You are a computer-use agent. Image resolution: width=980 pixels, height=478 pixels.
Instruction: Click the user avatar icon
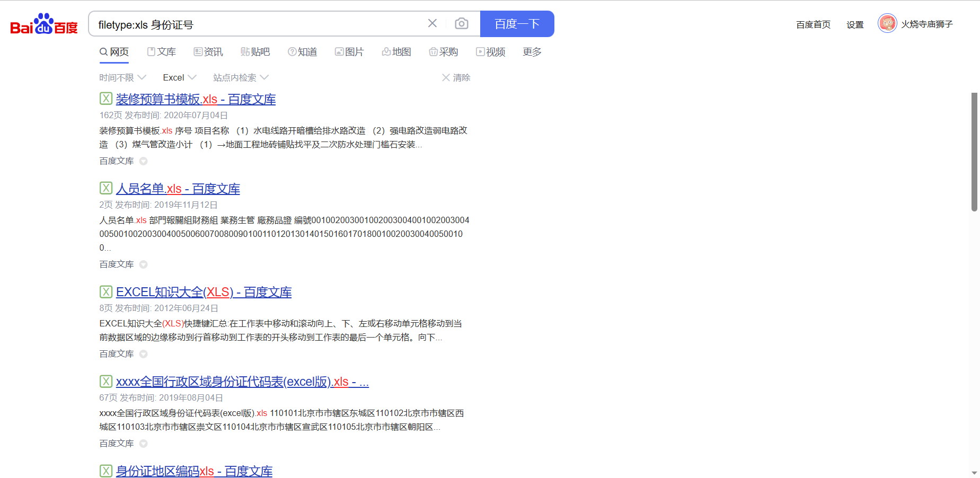(887, 23)
